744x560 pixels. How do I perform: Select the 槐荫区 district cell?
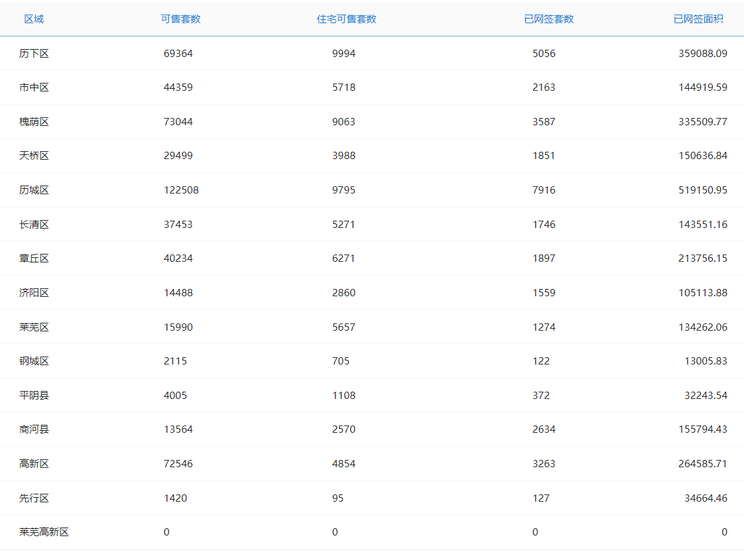34,122
